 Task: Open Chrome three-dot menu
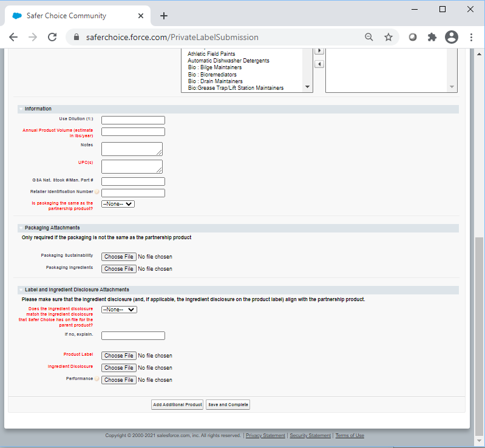(x=471, y=37)
